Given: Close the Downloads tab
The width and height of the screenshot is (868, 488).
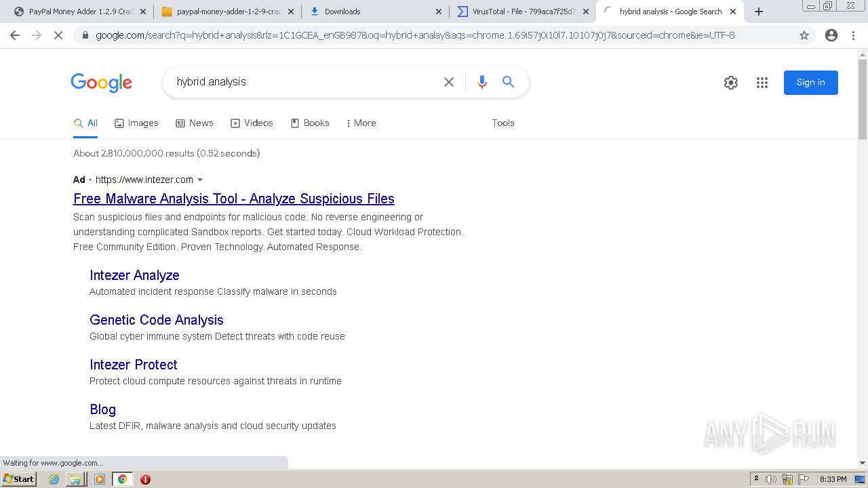Looking at the screenshot, I should pyautogui.click(x=438, y=12).
